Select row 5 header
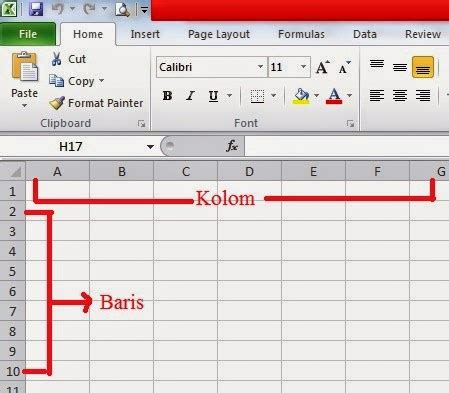Screen dimensions: 449x393 coord(13,271)
